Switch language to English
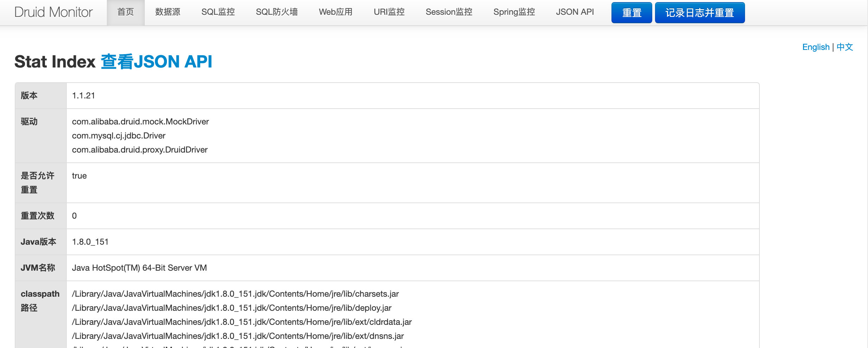868x348 pixels. (x=816, y=47)
